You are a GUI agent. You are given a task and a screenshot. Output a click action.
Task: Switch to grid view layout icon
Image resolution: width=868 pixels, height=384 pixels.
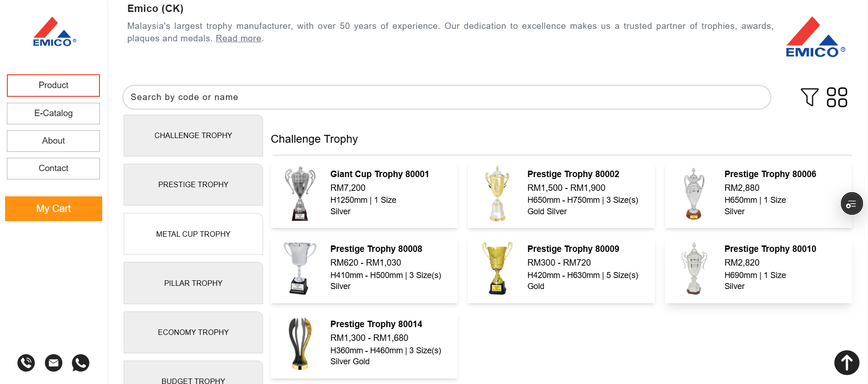coord(837,97)
